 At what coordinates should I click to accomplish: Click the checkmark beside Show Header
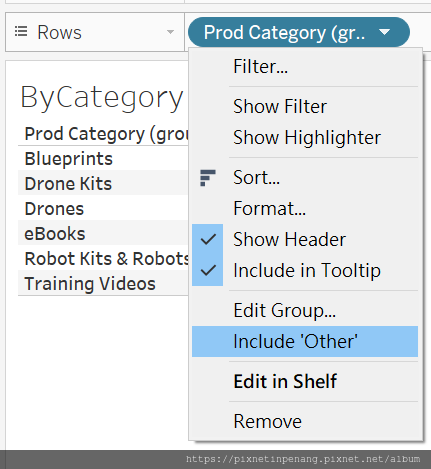click(208, 239)
